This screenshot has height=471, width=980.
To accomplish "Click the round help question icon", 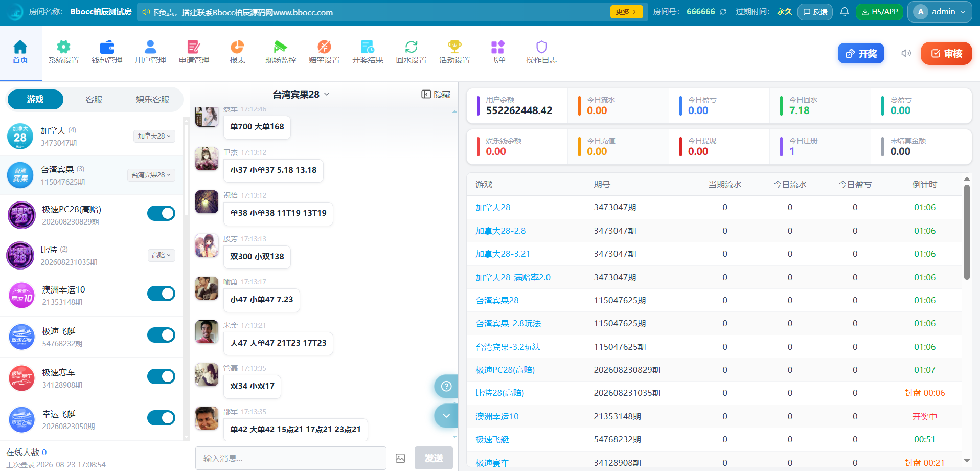I will click(446, 386).
